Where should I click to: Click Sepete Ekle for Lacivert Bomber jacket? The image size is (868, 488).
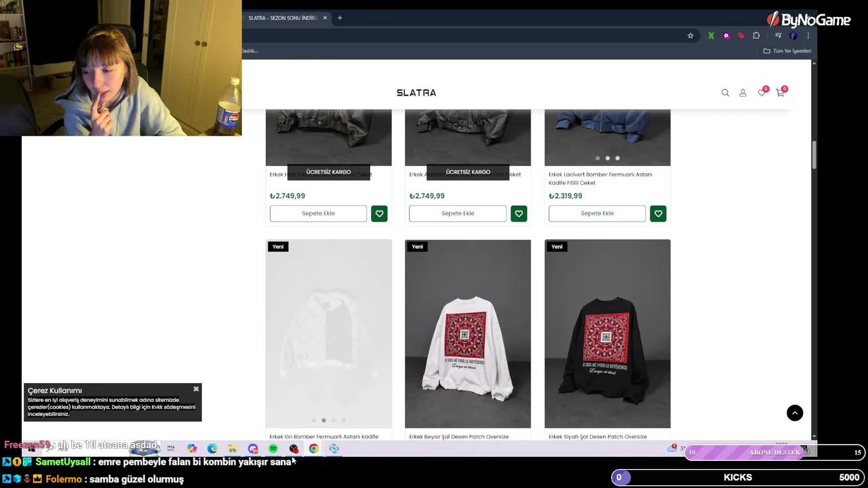pyautogui.click(x=597, y=213)
